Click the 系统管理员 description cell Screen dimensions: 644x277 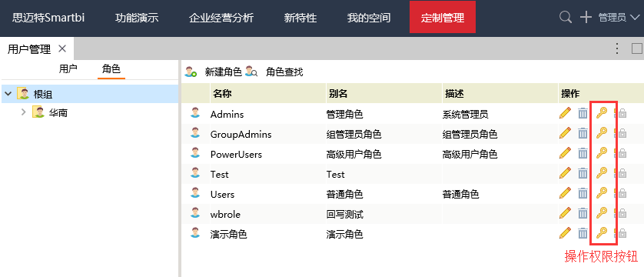(466, 114)
